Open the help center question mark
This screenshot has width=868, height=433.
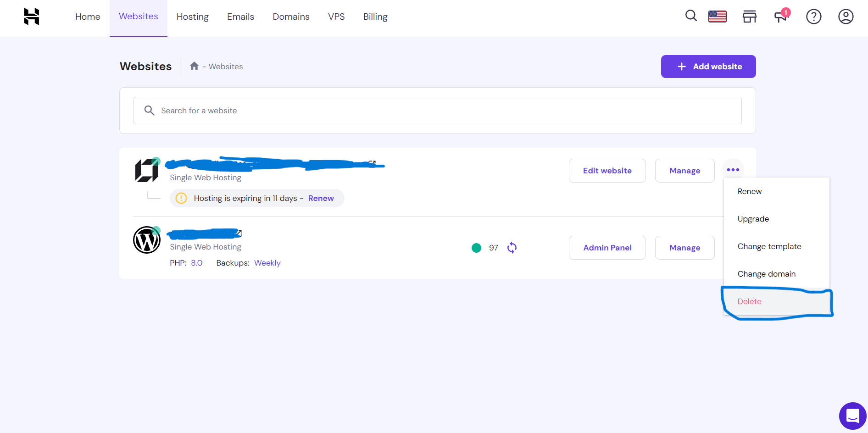814,17
